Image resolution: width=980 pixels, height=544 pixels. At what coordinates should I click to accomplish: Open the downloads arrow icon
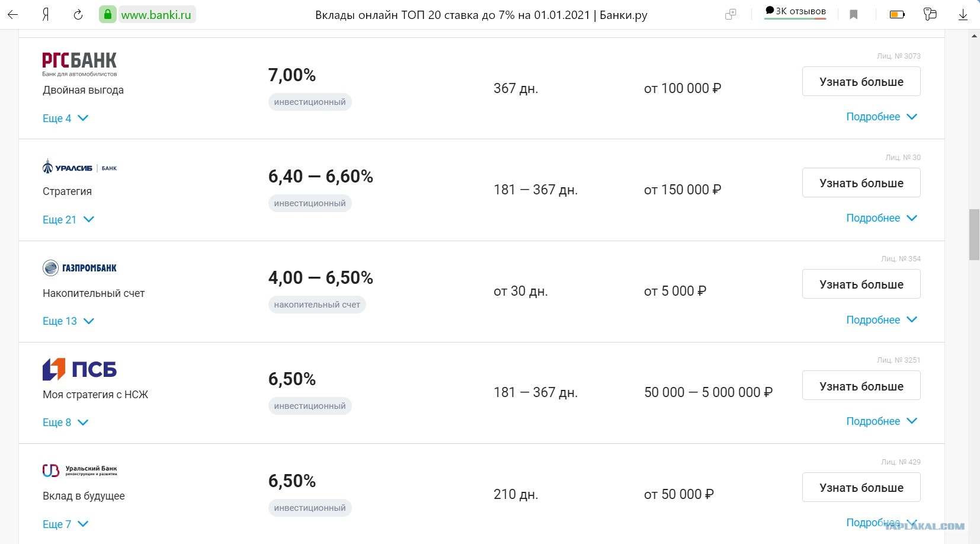(963, 15)
